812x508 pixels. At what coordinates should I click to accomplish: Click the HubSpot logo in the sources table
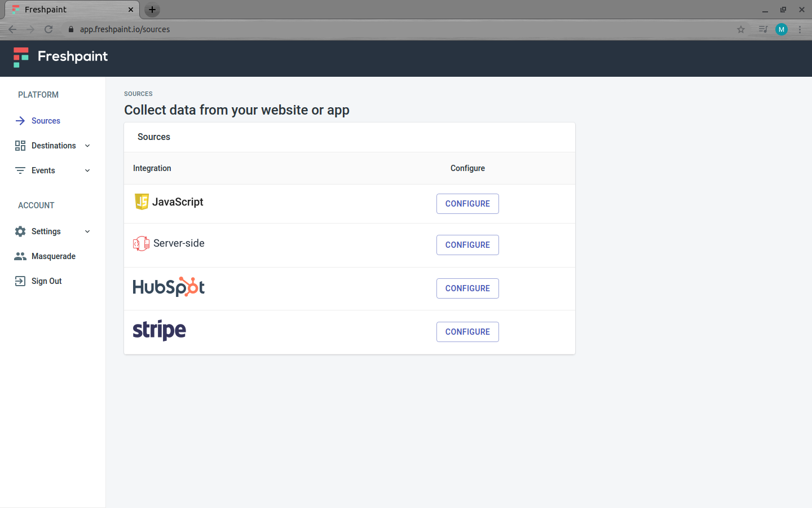169,287
